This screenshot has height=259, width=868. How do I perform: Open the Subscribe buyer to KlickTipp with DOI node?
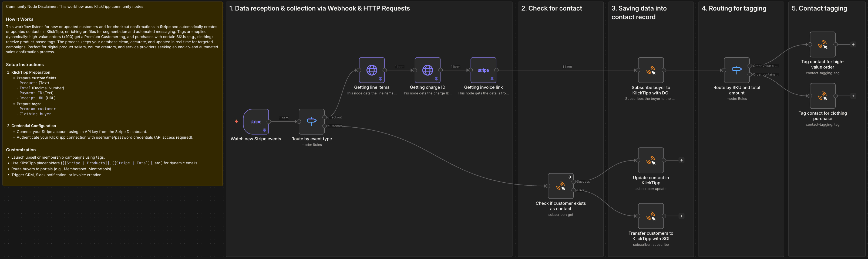pyautogui.click(x=650, y=71)
